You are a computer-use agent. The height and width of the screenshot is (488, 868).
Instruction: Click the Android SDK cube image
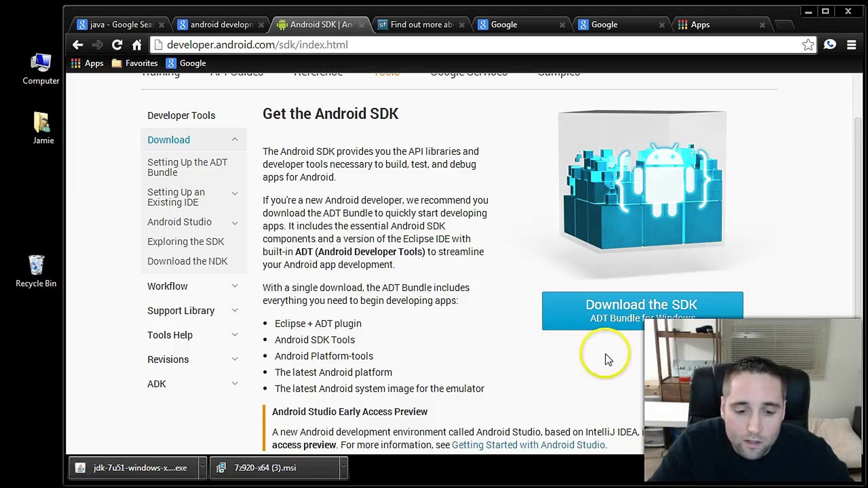(642, 181)
